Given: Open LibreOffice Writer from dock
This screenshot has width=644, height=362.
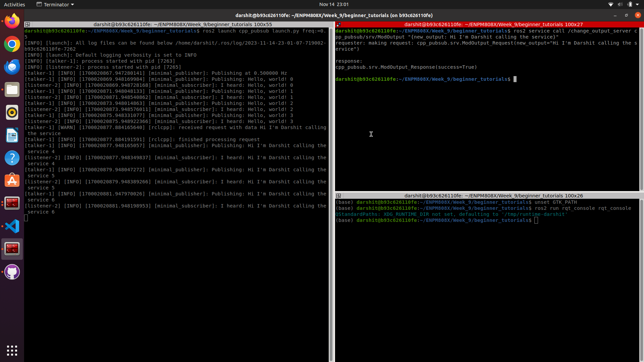Looking at the screenshot, I should point(12,135).
